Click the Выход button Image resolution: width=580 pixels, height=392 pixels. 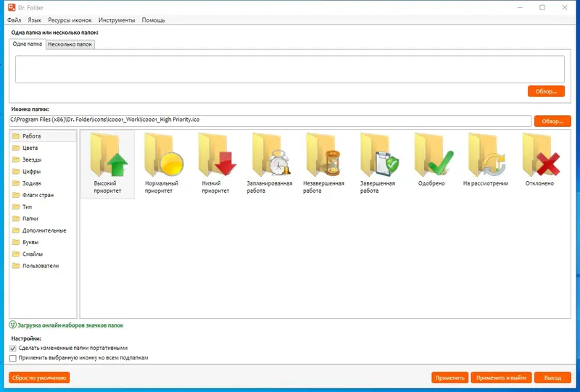552,378
